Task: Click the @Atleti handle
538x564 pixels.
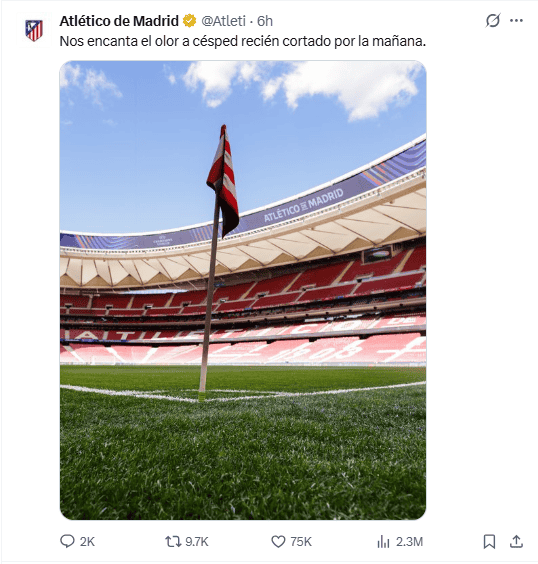Action: 223,21
